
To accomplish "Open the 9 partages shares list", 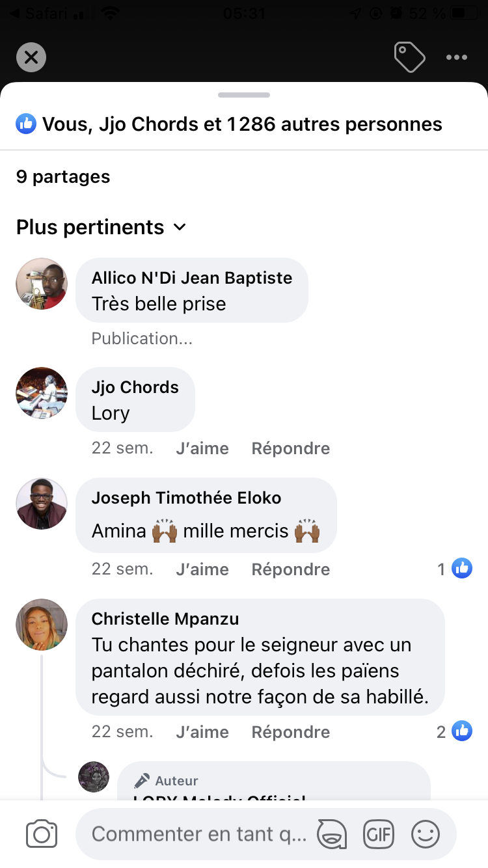I will 63,177.
